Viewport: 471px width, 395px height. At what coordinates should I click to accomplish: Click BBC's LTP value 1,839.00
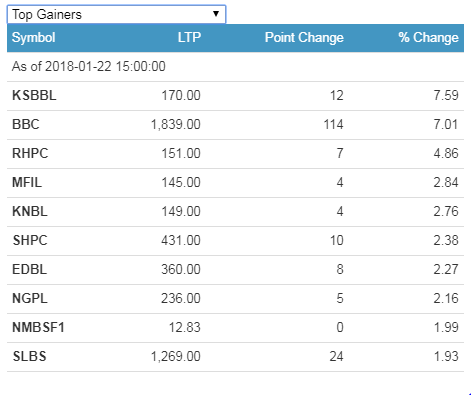click(x=176, y=124)
